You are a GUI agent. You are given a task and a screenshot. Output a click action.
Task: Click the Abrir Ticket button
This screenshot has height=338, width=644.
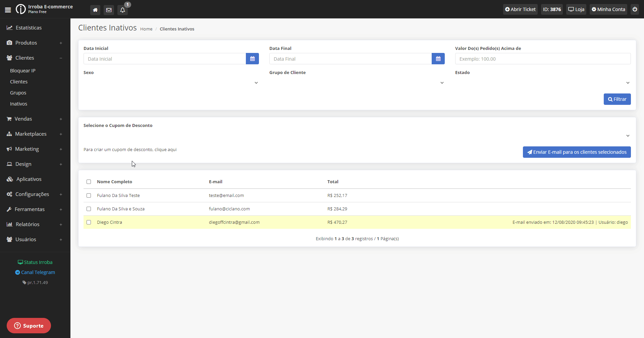coord(521,9)
